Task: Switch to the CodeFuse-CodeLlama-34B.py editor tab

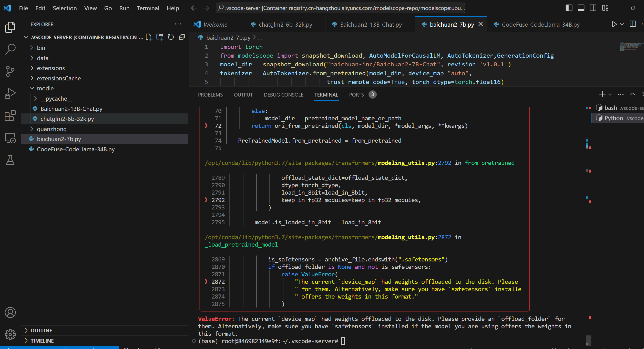Action: [x=540, y=24]
